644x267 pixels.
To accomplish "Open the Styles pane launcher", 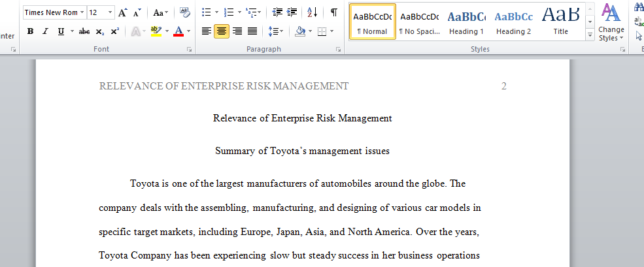I will (622, 49).
